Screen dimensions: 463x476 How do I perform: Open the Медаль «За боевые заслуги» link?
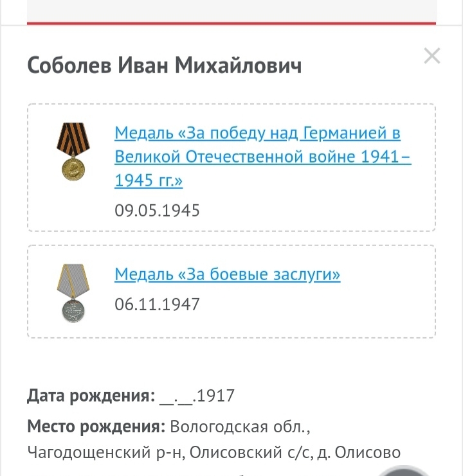tap(227, 274)
